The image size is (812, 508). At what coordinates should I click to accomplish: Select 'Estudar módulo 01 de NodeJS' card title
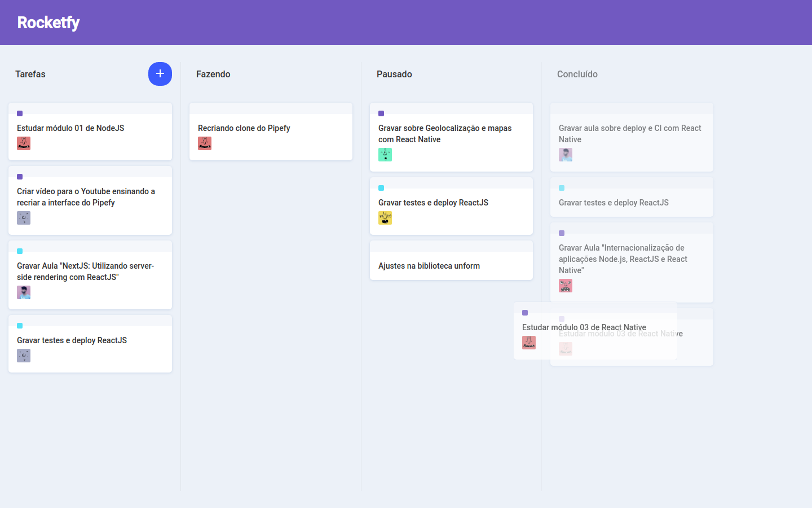(70, 128)
